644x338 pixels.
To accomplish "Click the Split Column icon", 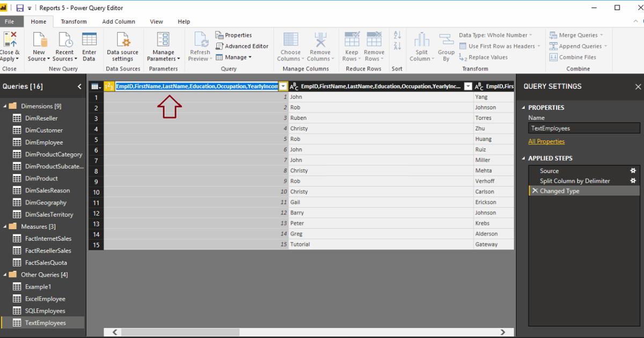I will [422, 40].
